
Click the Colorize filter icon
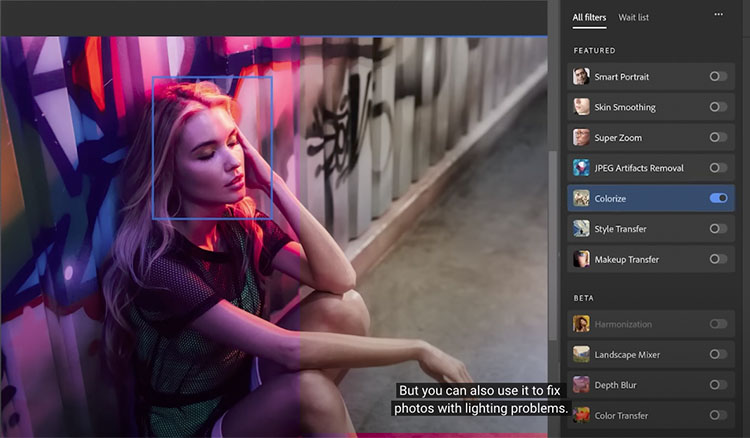581,198
